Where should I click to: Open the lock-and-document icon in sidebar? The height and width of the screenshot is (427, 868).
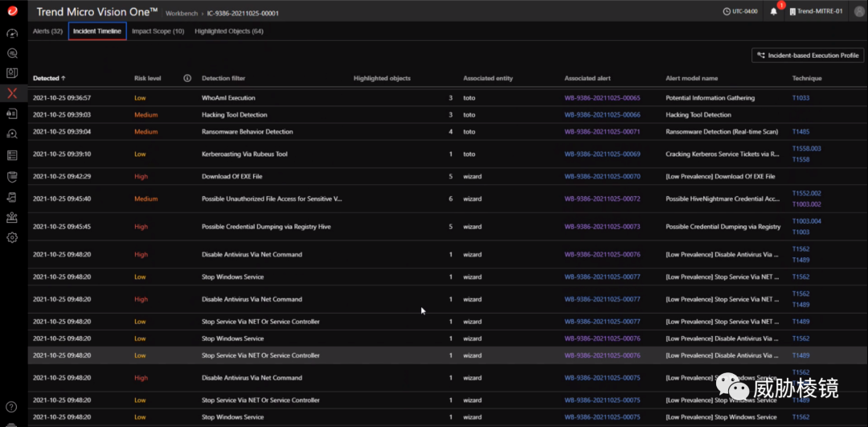coord(12,113)
